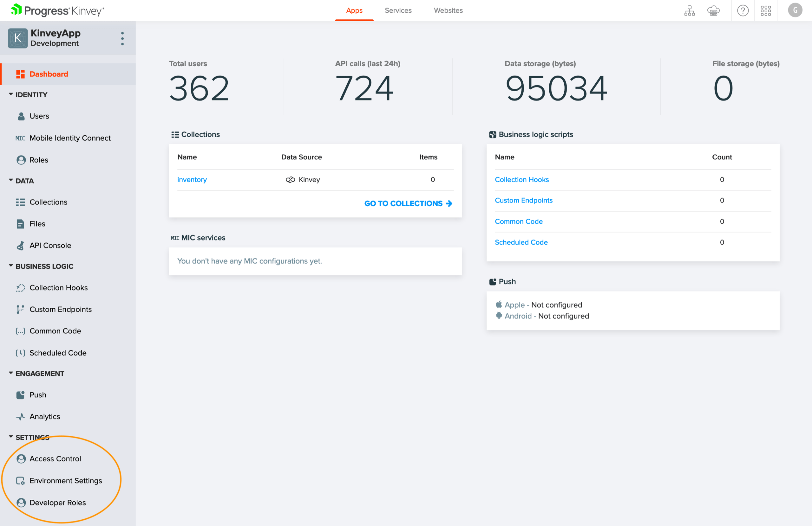Viewport: 812px width, 526px height.
Task: Switch to the Services tab
Action: coord(398,10)
